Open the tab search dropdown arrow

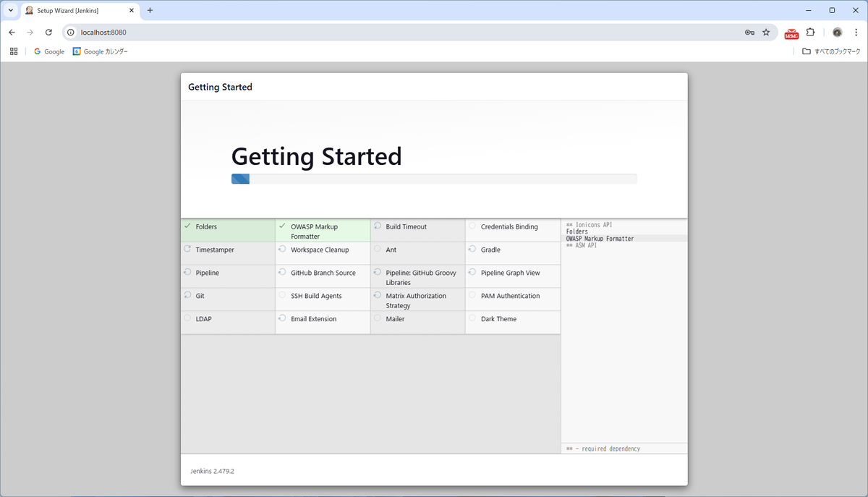(x=10, y=10)
